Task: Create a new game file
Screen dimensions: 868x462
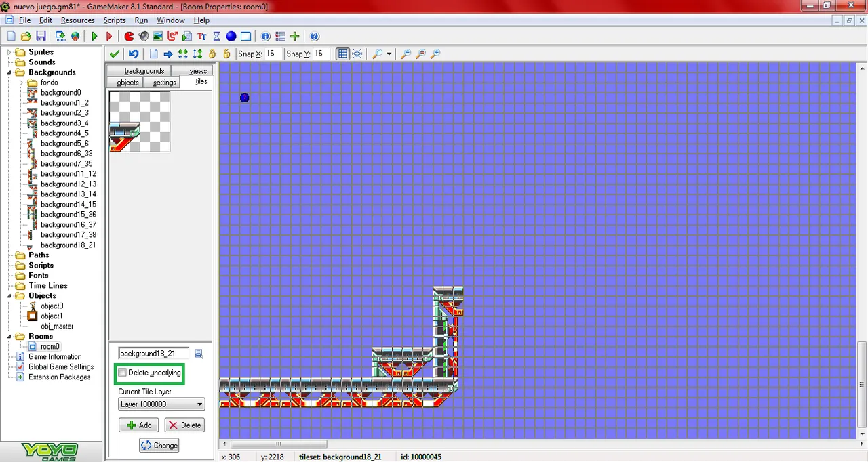Action: [11, 36]
